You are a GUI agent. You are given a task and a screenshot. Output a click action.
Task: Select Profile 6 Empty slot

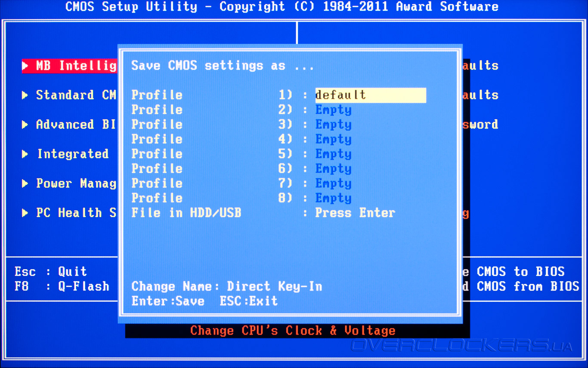[334, 169]
